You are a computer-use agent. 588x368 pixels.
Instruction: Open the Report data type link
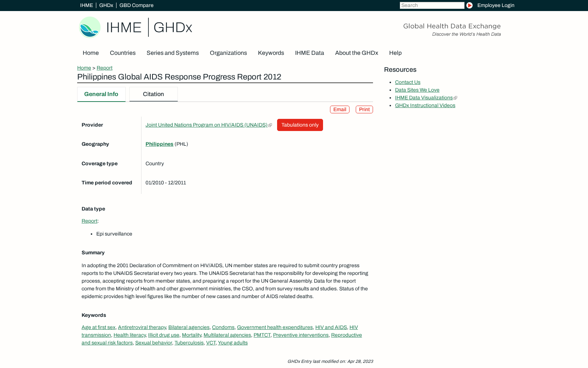pos(89,221)
